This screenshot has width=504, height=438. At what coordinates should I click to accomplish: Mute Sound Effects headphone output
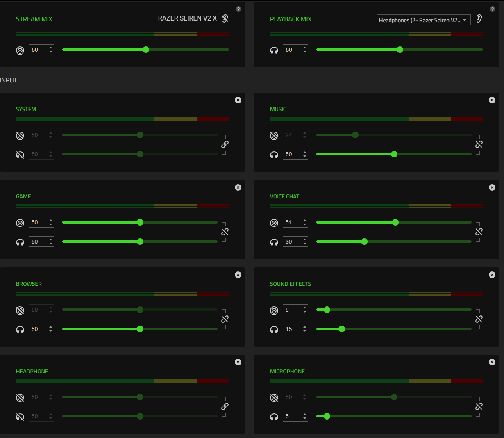click(x=274, y=329)
